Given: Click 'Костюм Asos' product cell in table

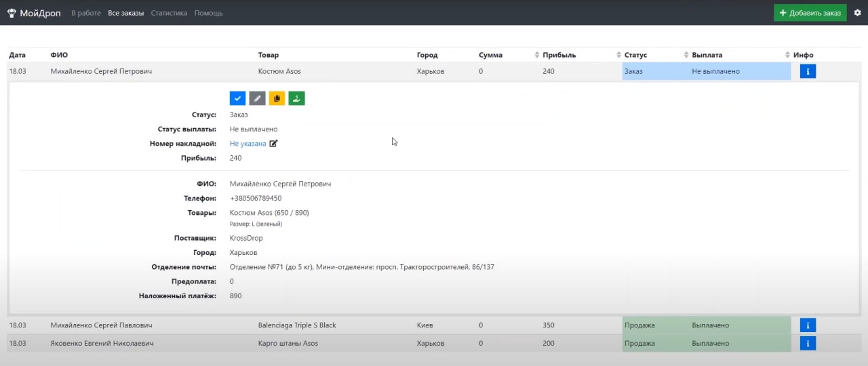Looking at the screenshot, I should [x=279, y=71].
